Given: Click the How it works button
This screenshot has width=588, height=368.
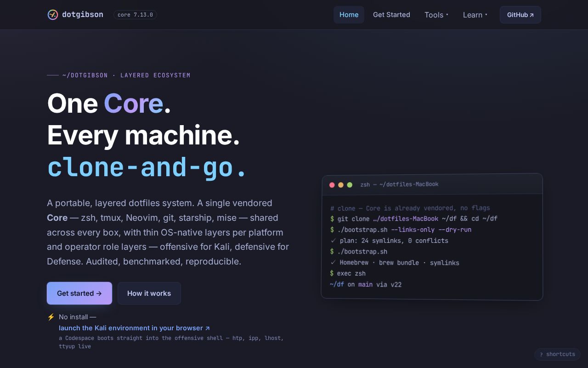Looking at the screenshot, I should click(x=149, y=293).
